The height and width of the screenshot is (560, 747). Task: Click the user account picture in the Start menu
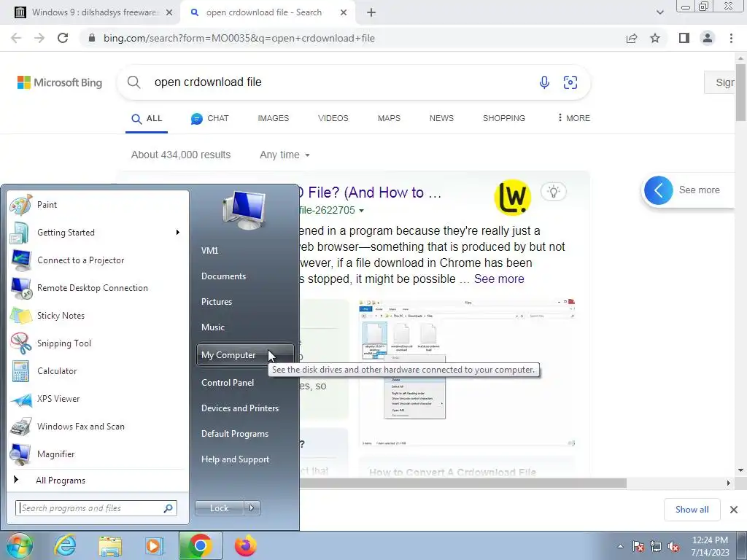tap(244, 210)
